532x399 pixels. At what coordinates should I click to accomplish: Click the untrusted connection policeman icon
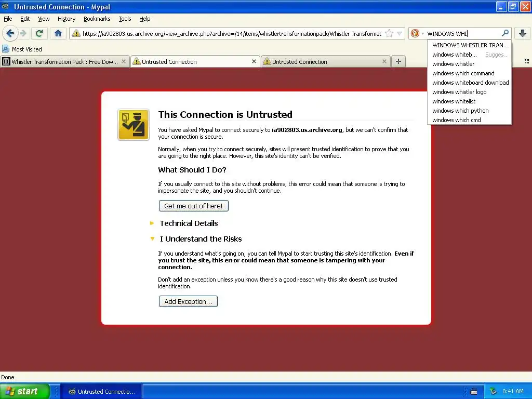[134, 125]
